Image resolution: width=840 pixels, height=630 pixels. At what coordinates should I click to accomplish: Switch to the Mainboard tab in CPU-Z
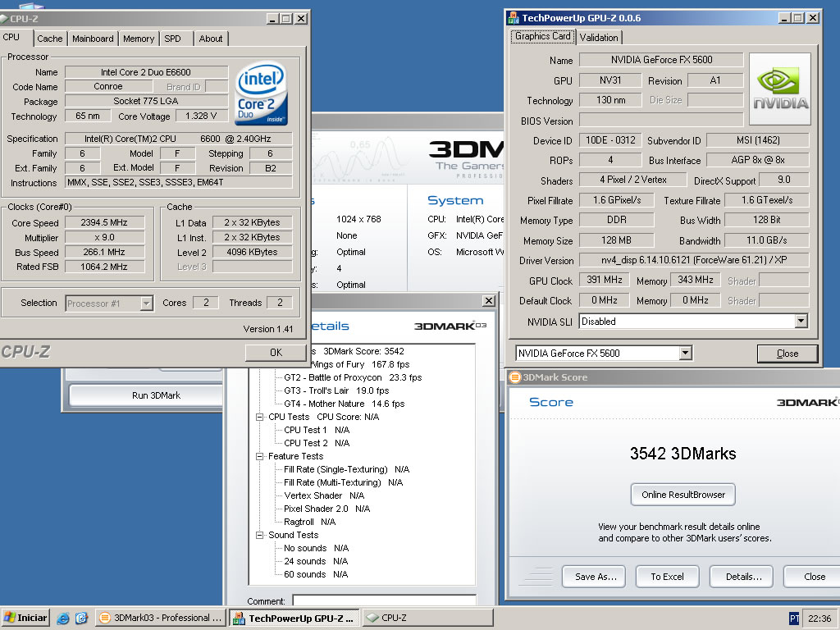pos(93,39)
